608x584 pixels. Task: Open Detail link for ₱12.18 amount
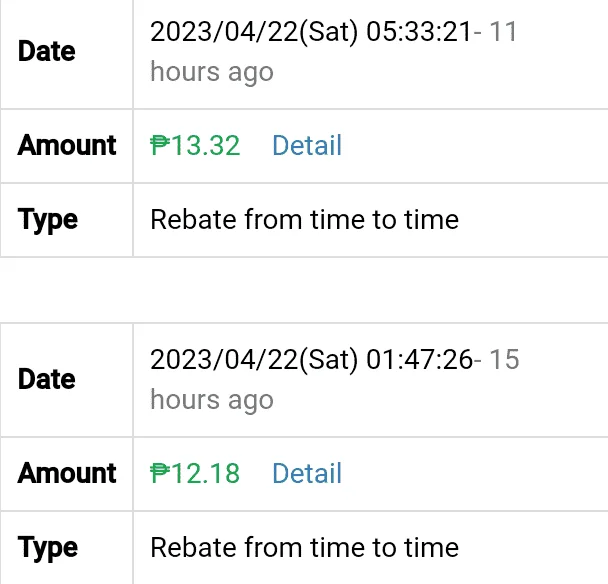point(307,473)
